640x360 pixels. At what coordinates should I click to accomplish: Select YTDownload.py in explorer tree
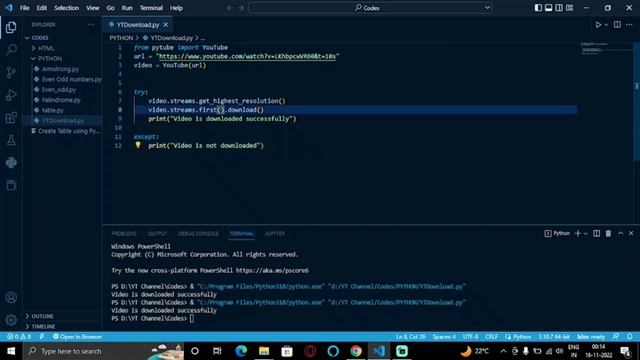pos(62,120)
